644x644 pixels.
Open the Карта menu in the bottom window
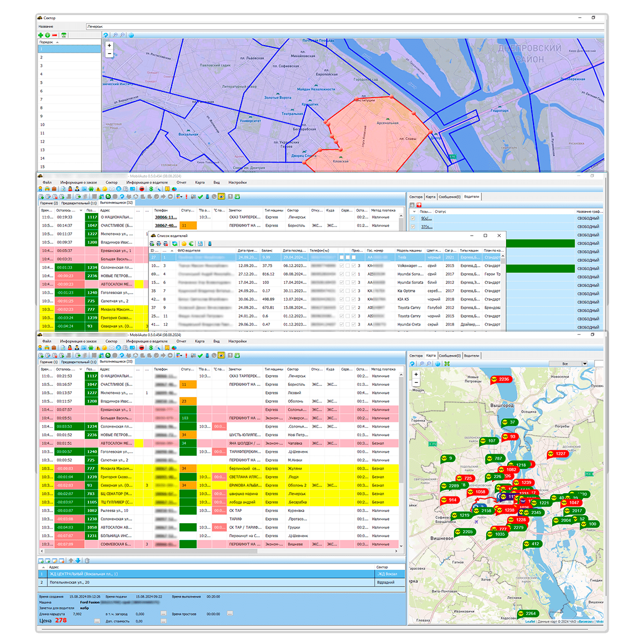[x=200, y=341]
